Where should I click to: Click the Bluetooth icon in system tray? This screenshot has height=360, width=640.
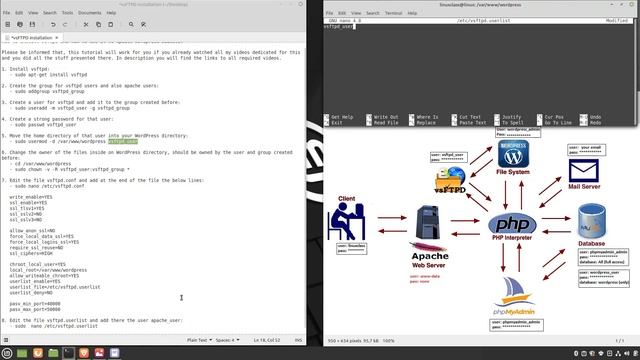(576, 353)
